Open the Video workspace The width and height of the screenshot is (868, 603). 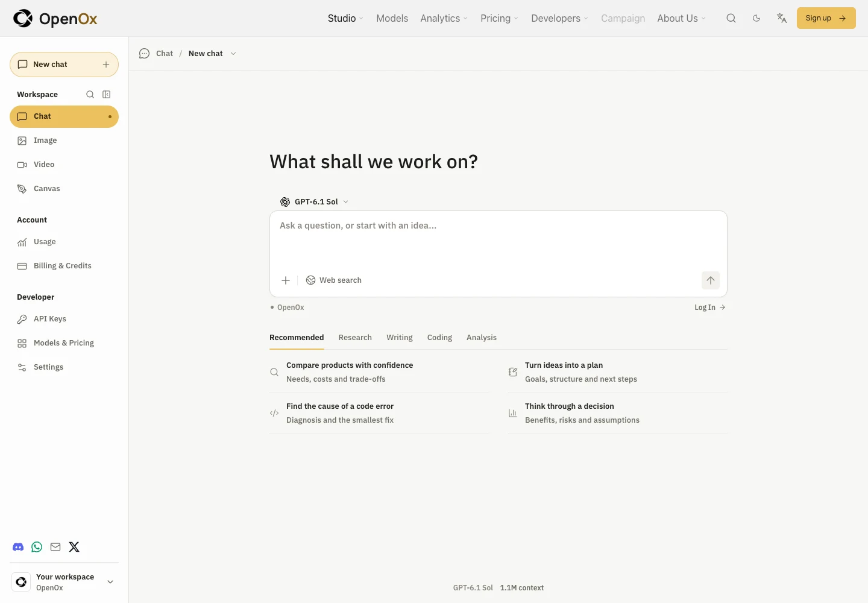click(x=64, y=165)
